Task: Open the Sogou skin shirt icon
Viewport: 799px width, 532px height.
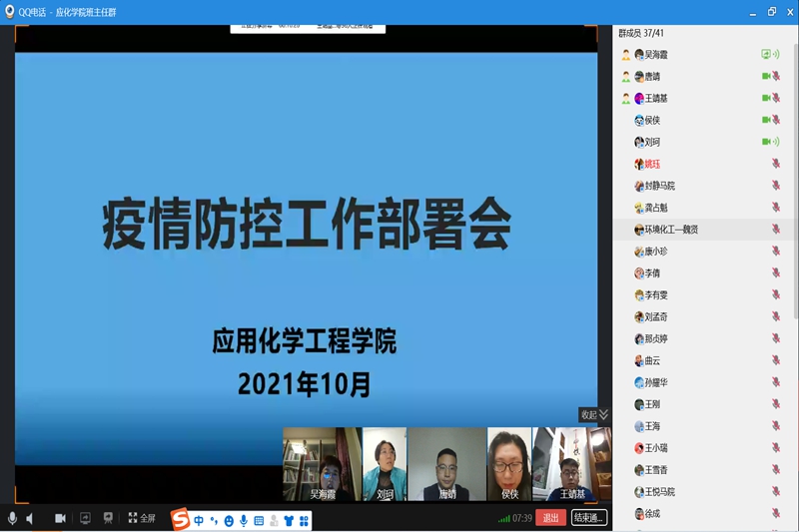Action: click(x=289, y=520)
